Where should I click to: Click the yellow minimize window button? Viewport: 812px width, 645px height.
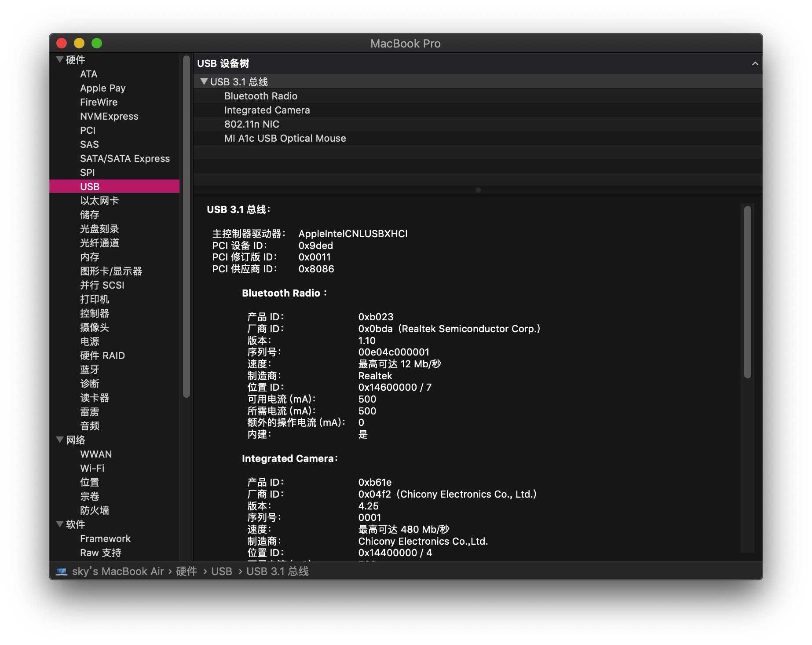pyautogui.click(x=79, y=43)
